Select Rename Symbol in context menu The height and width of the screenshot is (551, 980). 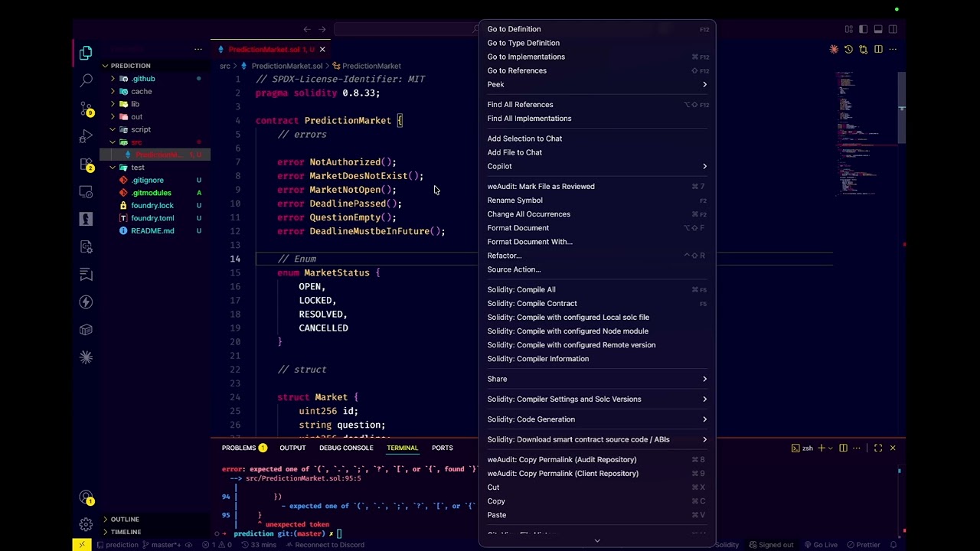coord(597,200)
